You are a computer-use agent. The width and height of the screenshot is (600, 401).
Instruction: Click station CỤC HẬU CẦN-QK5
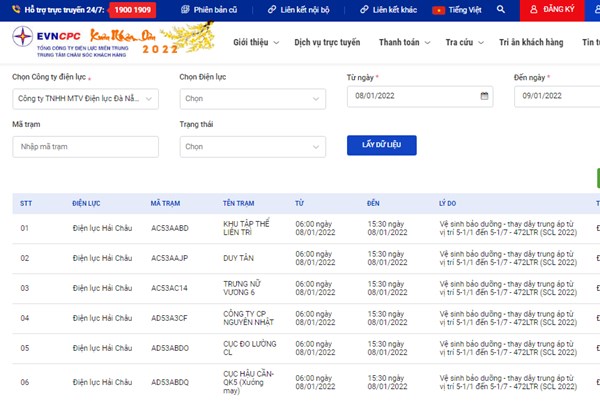click(x=248, y=382)
